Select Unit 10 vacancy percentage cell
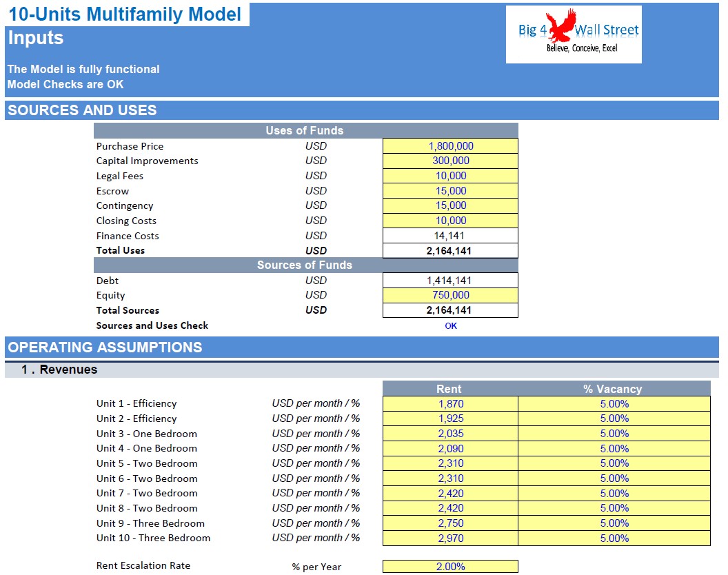 pyautogui.click(x=614, y=538)
